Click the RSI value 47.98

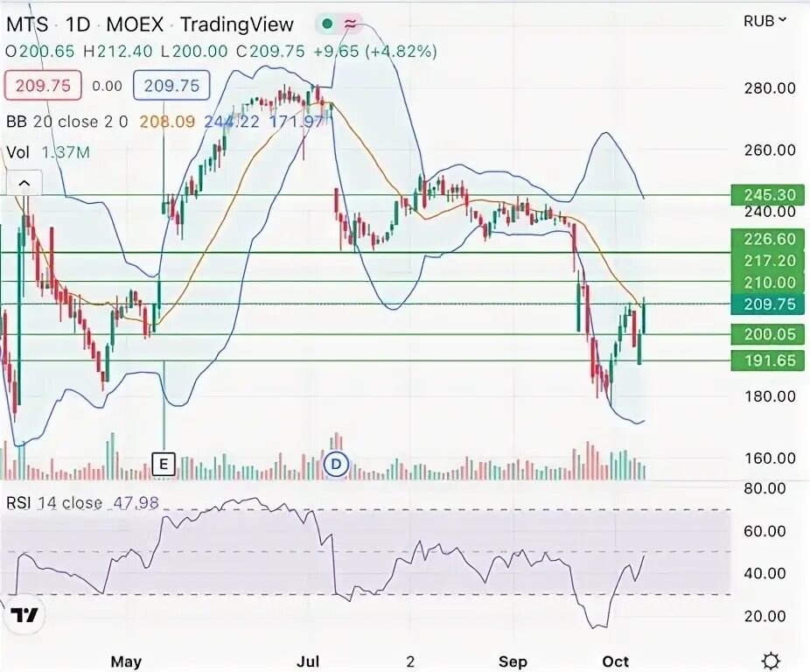[136, 503]
